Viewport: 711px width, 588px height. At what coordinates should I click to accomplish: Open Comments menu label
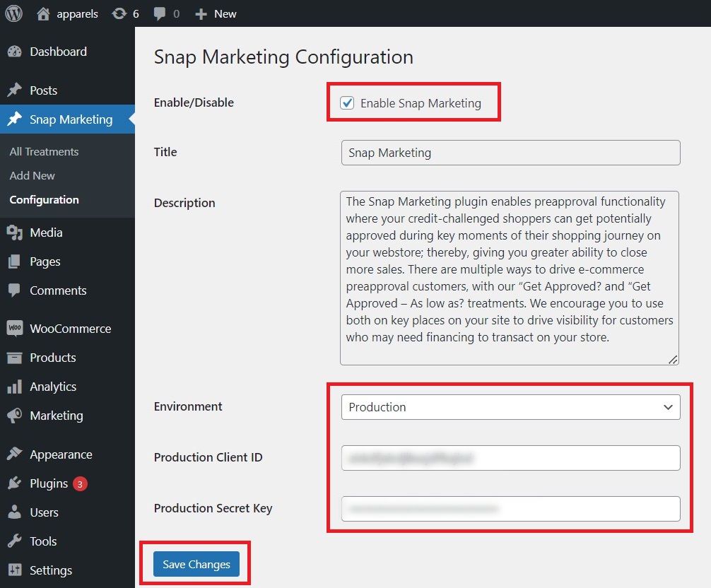click(58, 290)
